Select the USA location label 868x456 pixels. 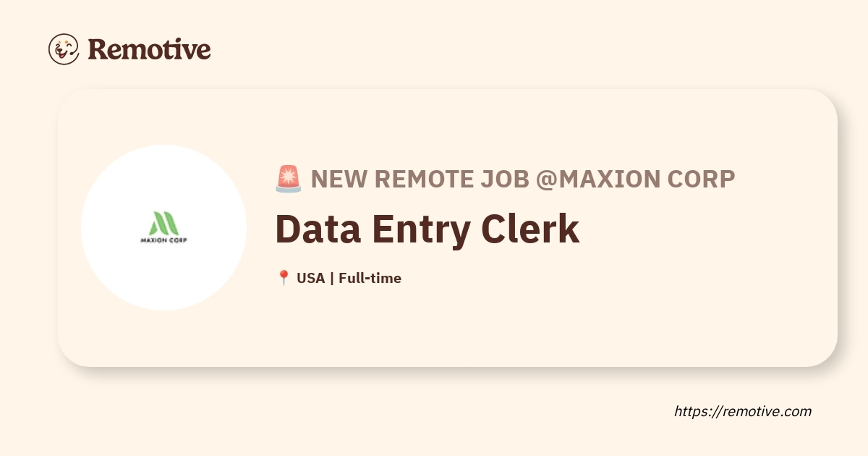tap(310, 278)
